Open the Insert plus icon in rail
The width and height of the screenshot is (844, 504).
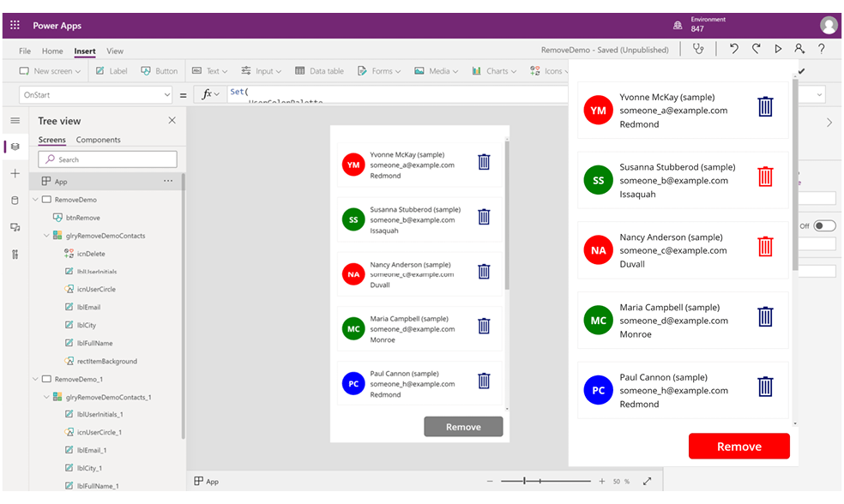(x=15, y=173)
